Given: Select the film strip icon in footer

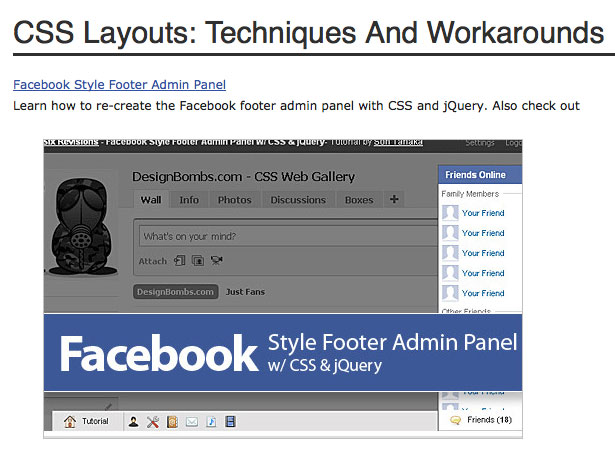Looking at the screenshot, I should pos(231,422).
